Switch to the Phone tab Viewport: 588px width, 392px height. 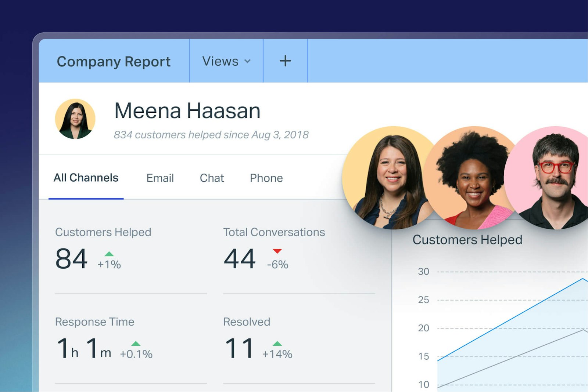(x=266, y=178)
